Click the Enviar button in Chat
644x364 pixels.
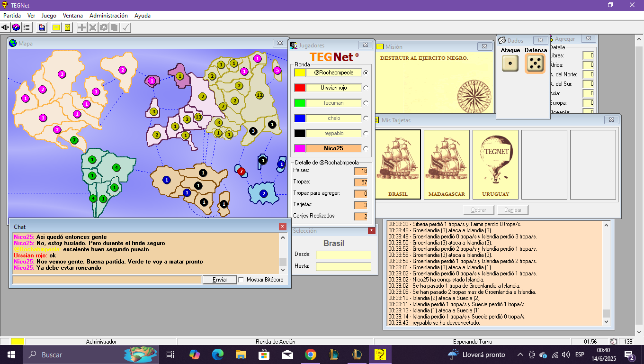tap(220, 280)
